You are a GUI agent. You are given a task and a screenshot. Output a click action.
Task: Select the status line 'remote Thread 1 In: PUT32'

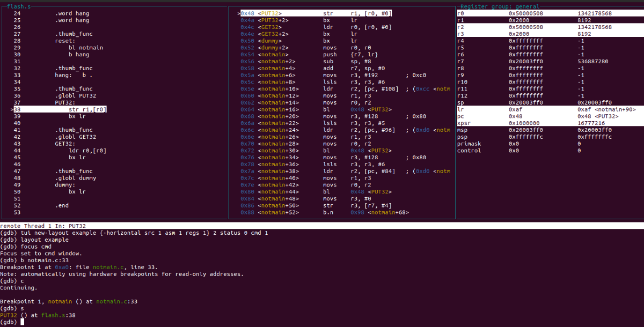coord(43,226)
